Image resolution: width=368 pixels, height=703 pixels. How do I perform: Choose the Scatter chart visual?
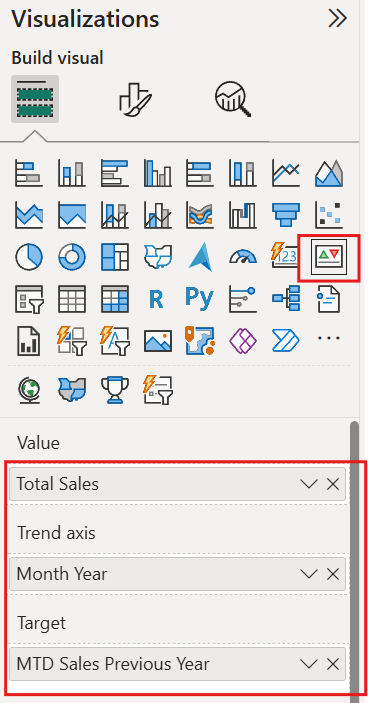[x=329, y=214]
